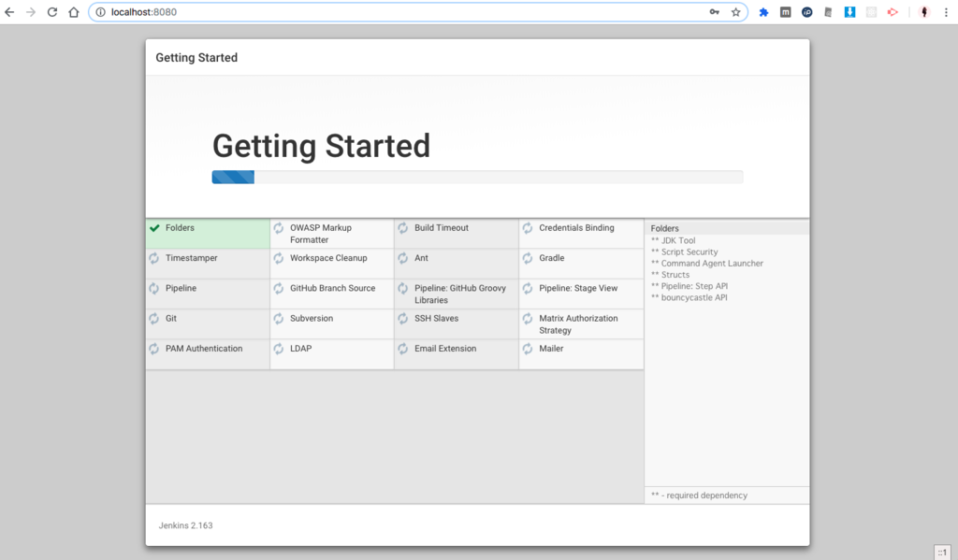Click ** bouncycastle API log entry
This screenshot has height=560, width=958.
tap(689, 298)
